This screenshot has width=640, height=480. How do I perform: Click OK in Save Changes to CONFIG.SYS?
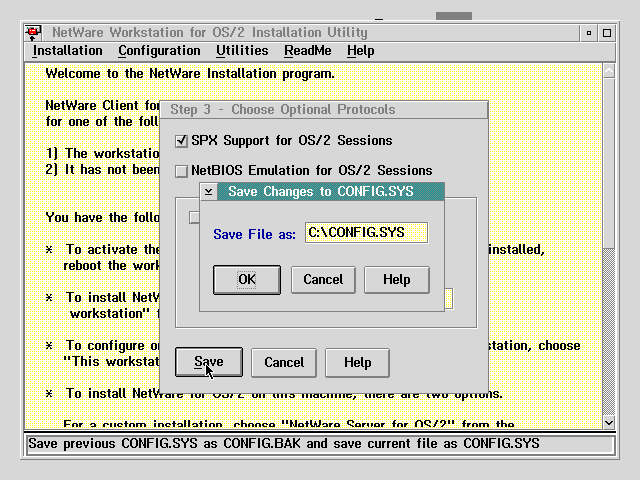(x=247, y=280)
